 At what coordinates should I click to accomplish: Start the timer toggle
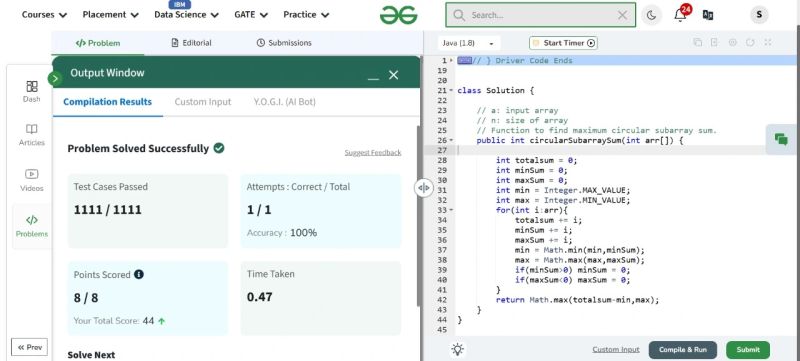pos(563,43)
